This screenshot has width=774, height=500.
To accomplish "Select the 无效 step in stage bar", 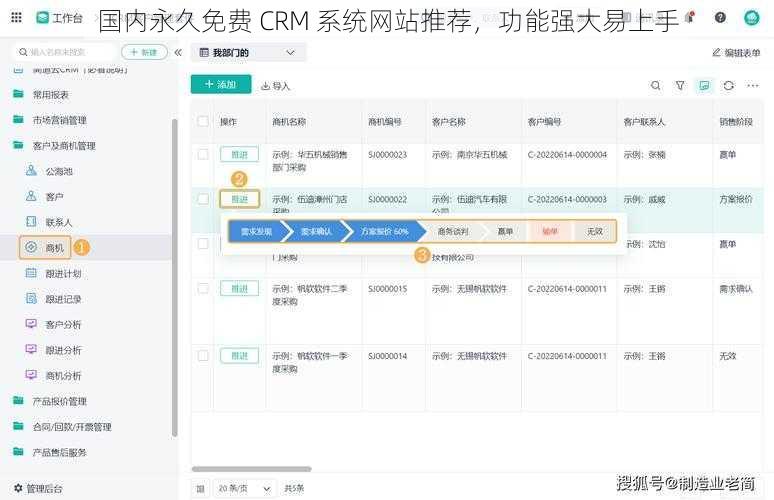I will pos(595,231).
